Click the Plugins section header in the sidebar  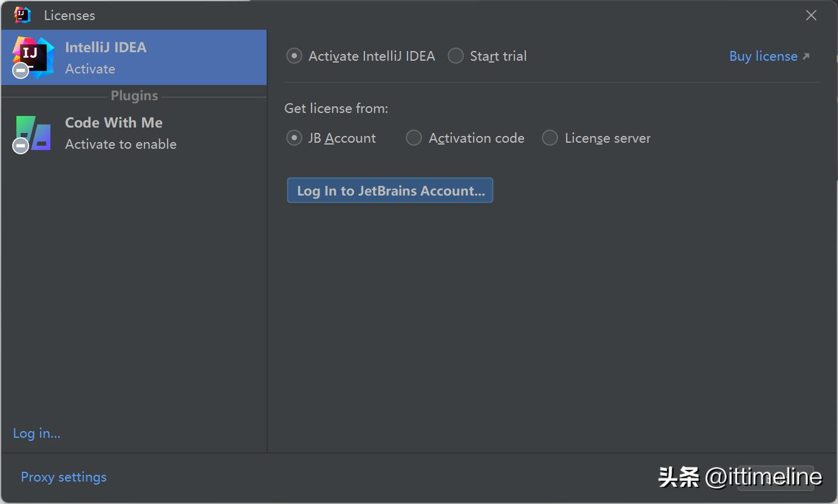pos(134,95)
